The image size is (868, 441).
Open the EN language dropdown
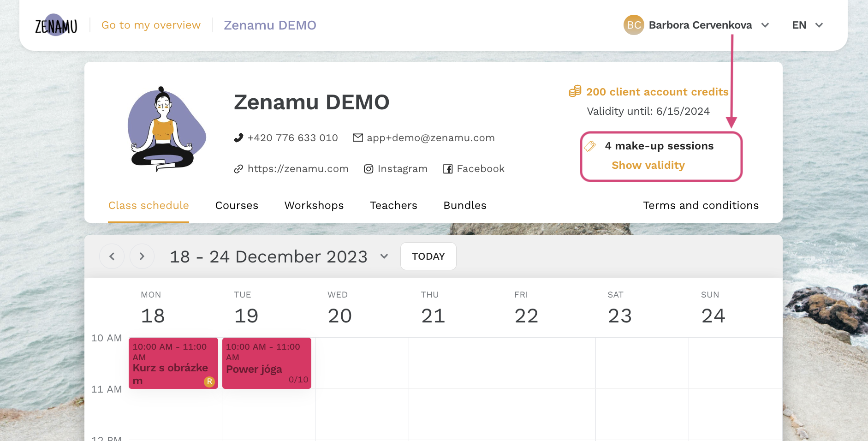pyautogui.click(x=807, y=25)
